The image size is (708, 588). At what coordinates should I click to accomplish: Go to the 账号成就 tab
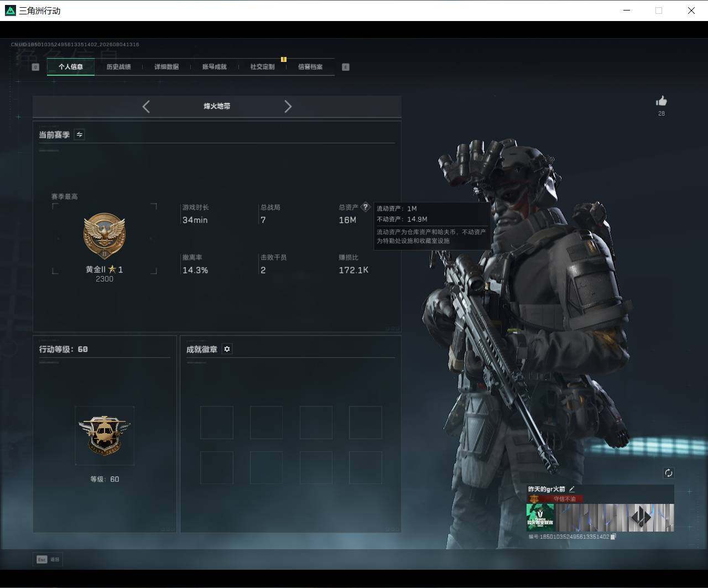214,67
